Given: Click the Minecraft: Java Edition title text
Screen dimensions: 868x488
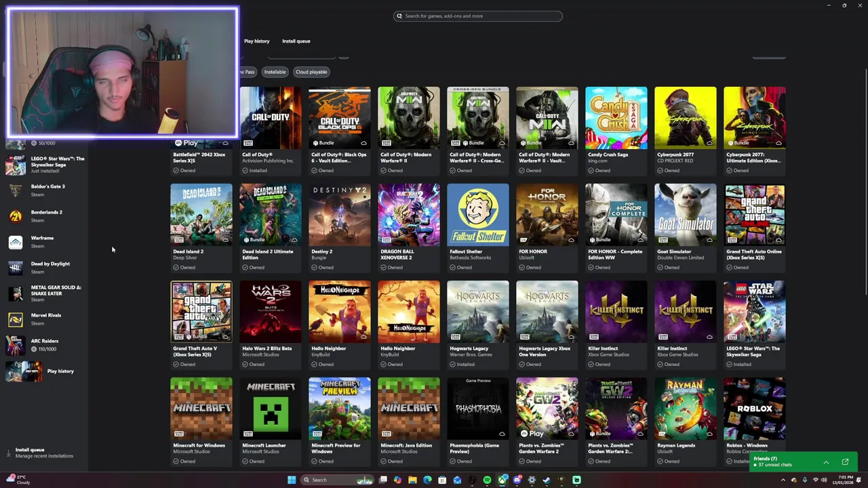Looking at the screenshot, I should [x=406, y=445].
